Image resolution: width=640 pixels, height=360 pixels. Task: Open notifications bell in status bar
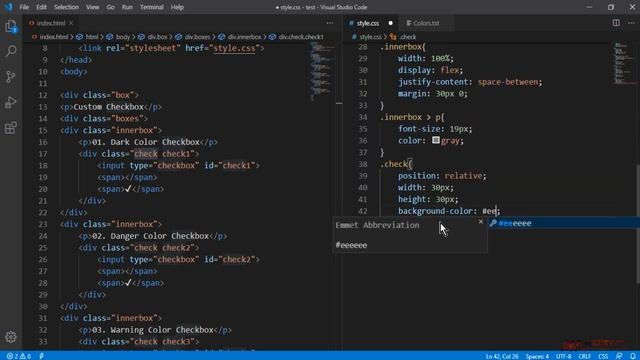[x=632, y=356]
